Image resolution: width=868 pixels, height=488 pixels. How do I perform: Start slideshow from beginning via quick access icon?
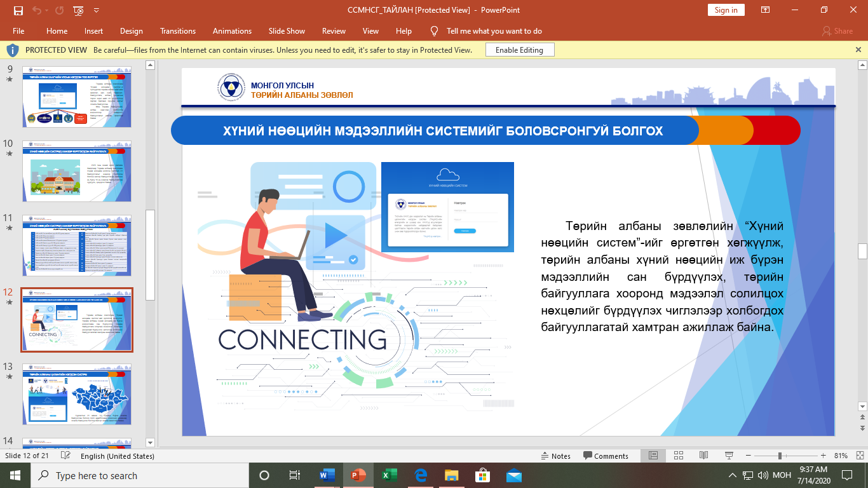[78, 10]
